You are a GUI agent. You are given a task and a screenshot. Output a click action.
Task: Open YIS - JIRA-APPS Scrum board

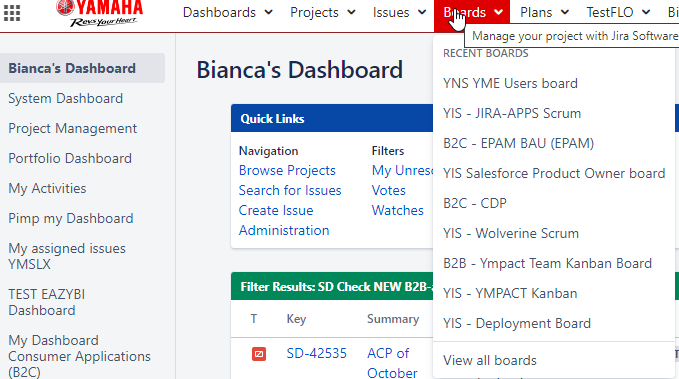512,113
